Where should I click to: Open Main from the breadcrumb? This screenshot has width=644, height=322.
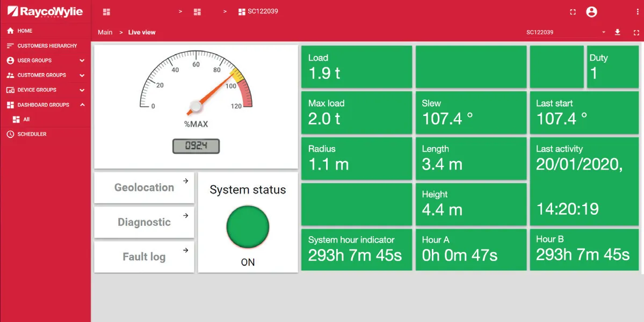(105, 32)
